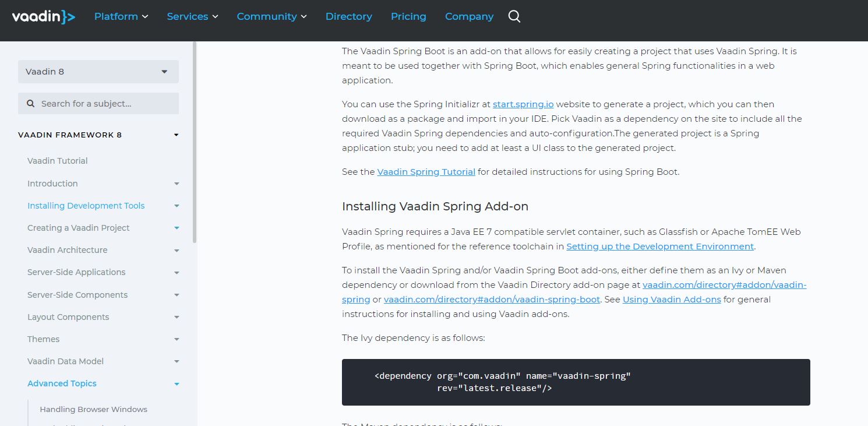This screenshot has height=426, width=868.
Task: Open the Platform dropdown menu
Action: point(121,16)
